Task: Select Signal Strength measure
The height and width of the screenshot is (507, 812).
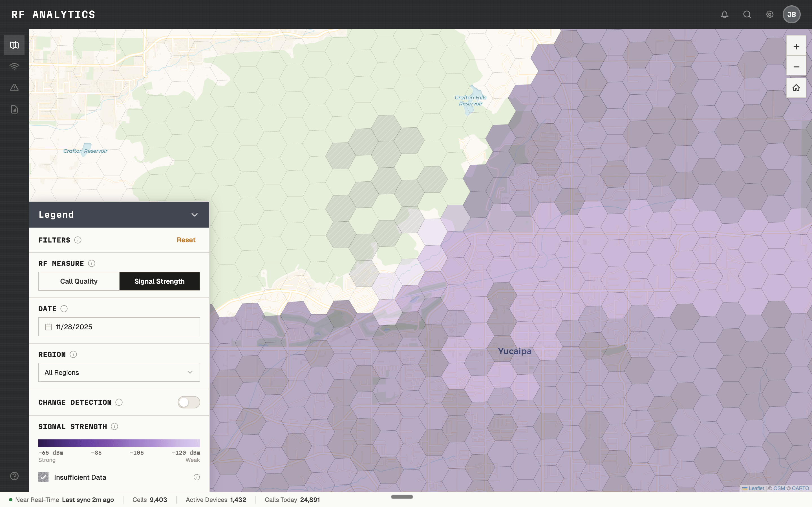Action: [159, 281]
